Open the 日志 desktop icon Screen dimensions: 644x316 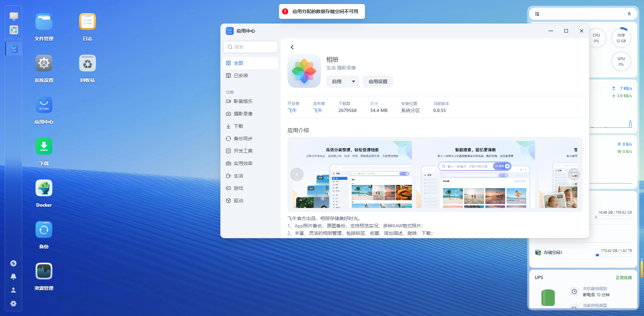(88, 21)
